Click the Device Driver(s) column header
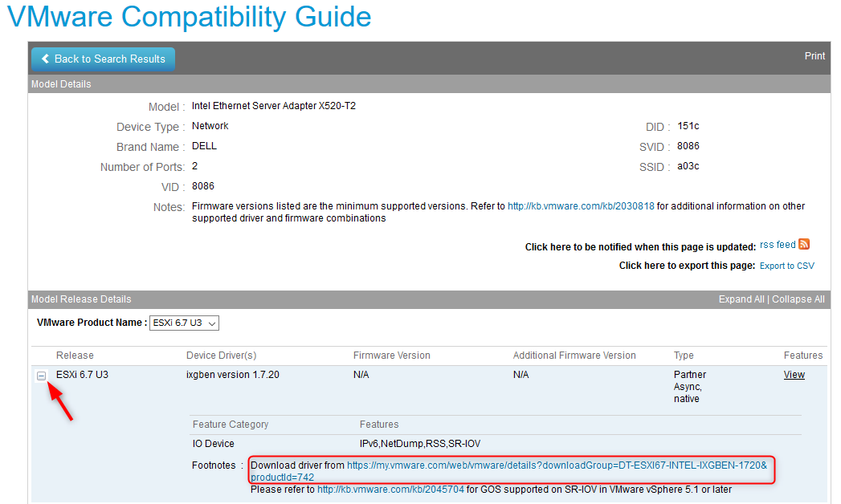Screen dimensions: 841x504 click(x=221, y=356)
